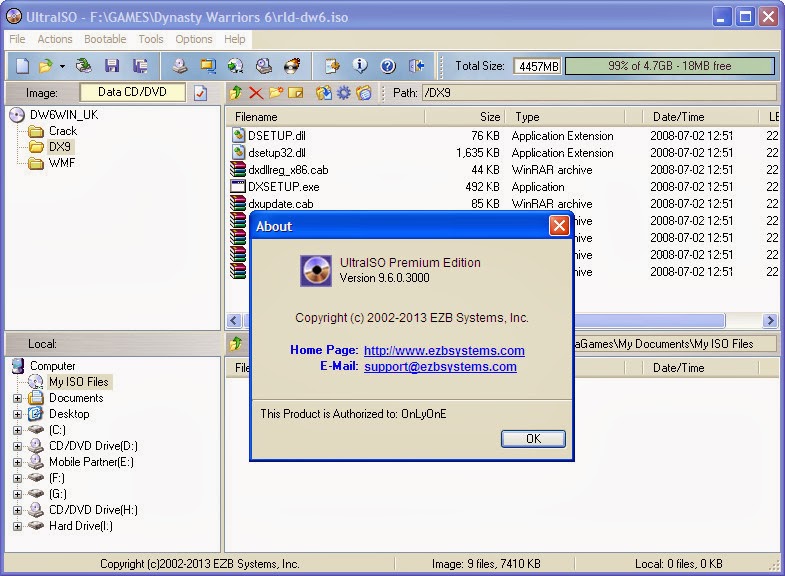Image resolution: width=785 pixels, height=576 pixels.
Task: Expand the Hard Drive(I:) node
Action: click(x=18, y=526)
